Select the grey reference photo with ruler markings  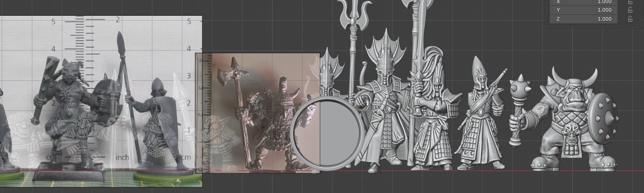pos(101,101)
